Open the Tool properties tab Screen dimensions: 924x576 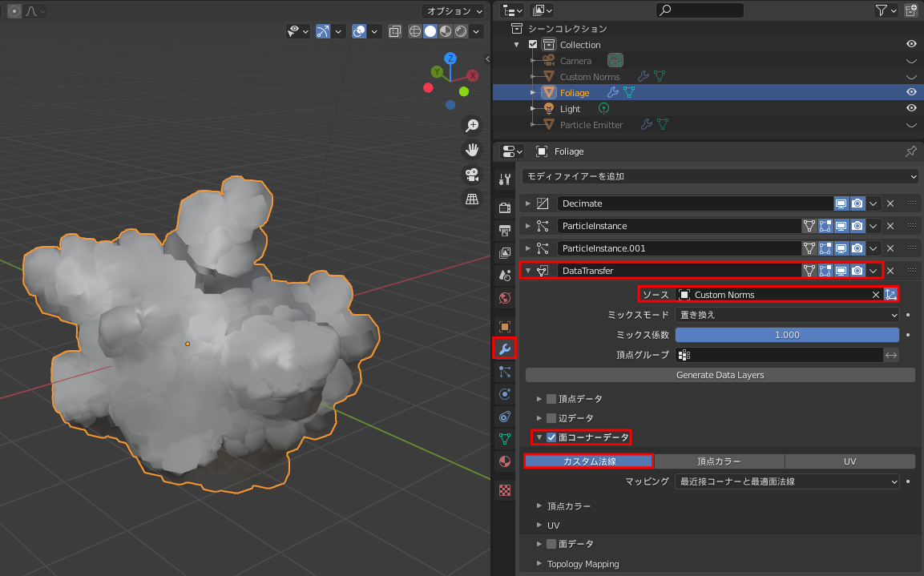[505, 179]
